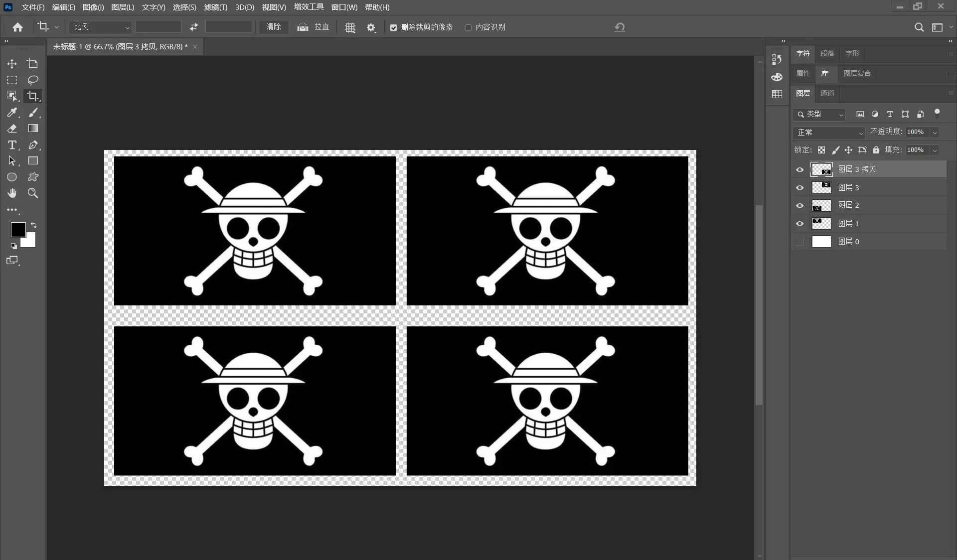Click the 拉直 straighten button
957x560 pixels.
[x=314, y=27]
